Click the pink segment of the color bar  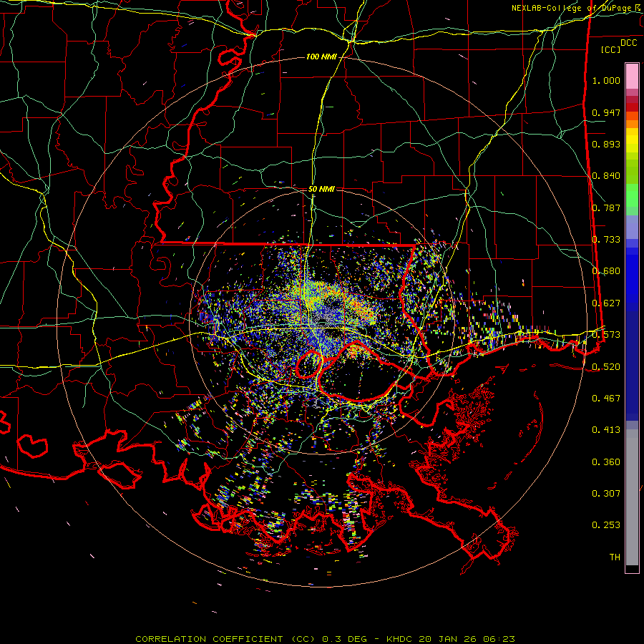[x=632, y=76]
